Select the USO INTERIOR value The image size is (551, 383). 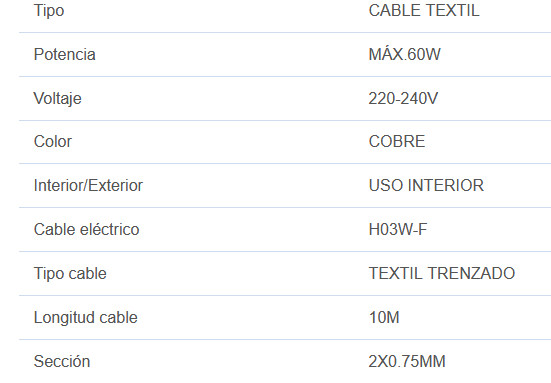pyautogui.click(x=426, y=186)
